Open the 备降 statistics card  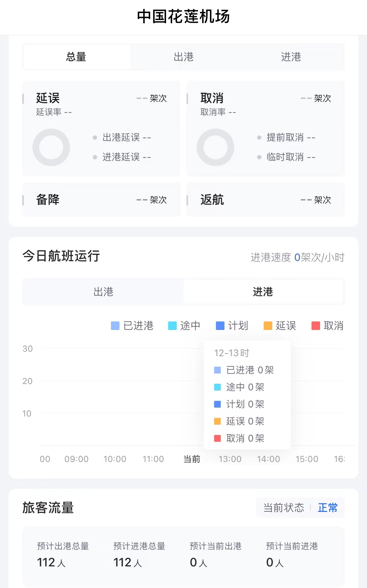(101, 200)
